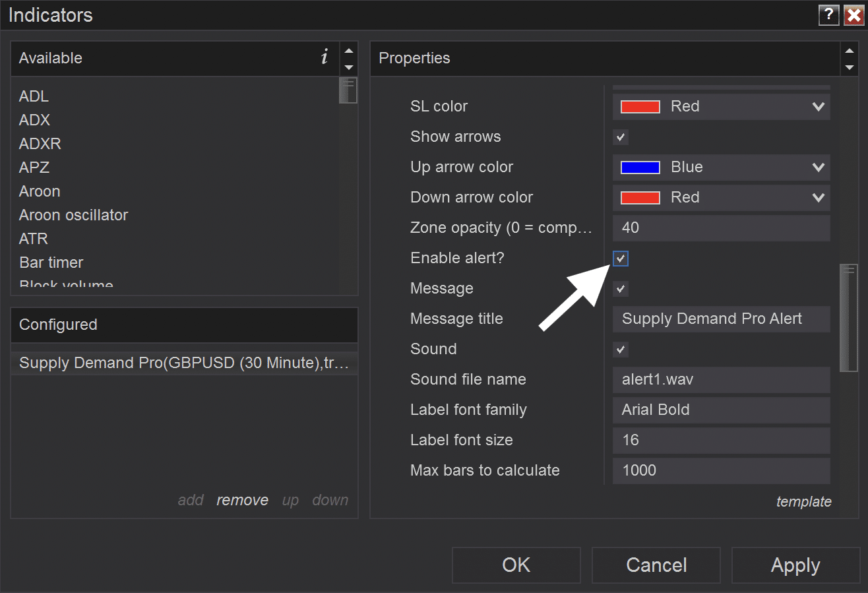Open the help question-mark icon
Image resolution: width=868 pixels, height=593 pixels.
tap(828, 15)
